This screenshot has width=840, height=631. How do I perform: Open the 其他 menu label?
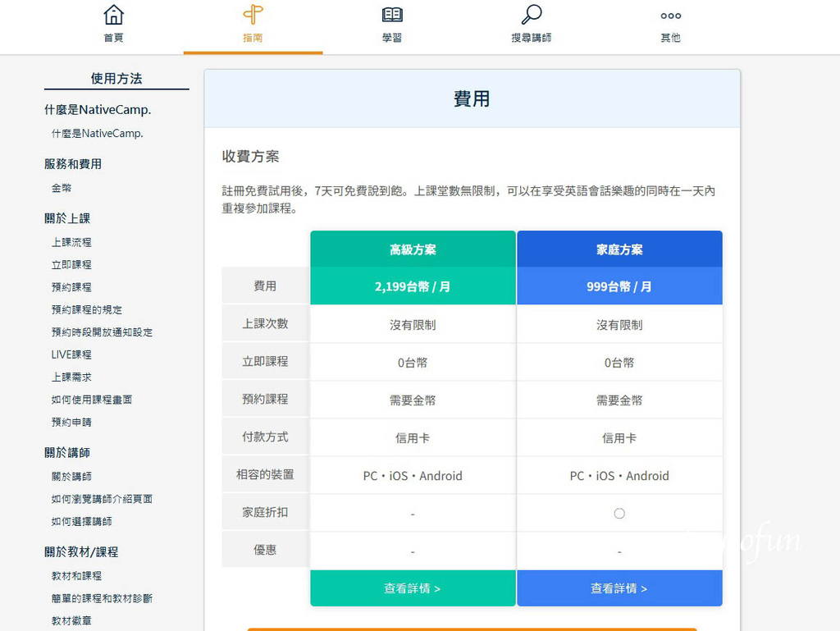(671, 38)
